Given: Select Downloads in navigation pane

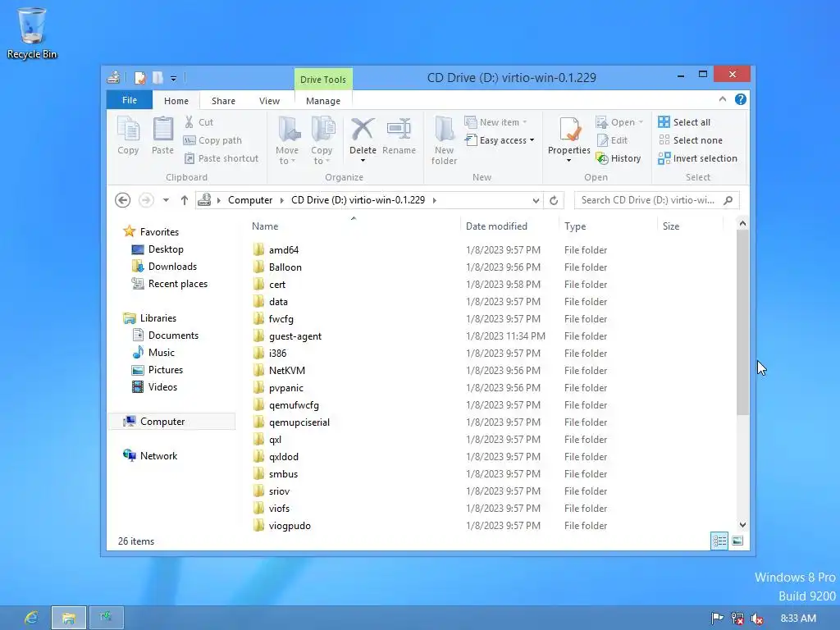Looking at the screenshot, I should [x=172, y=267].
